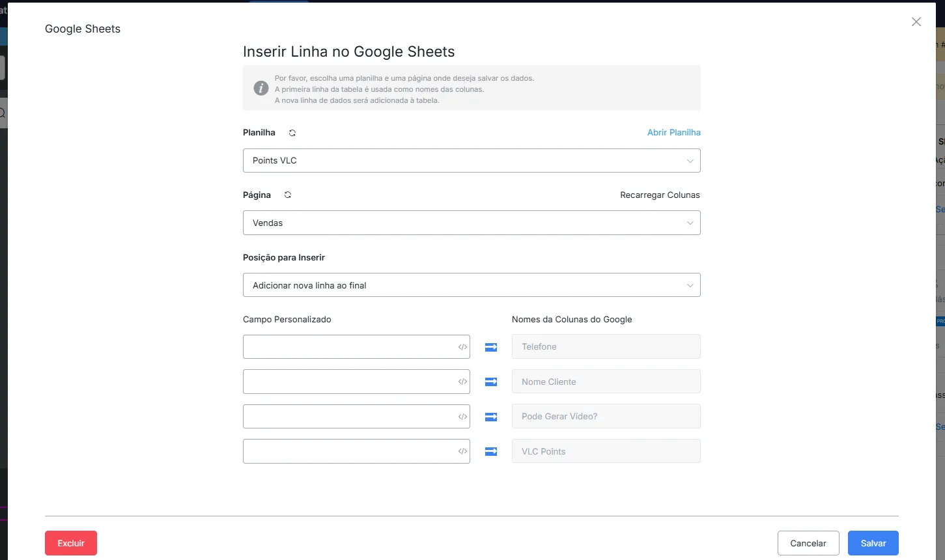The height and width of the screenshot is (560, 945).
Task: Expand the Posição para Inserir dropdown
Action: pos(472,285)
